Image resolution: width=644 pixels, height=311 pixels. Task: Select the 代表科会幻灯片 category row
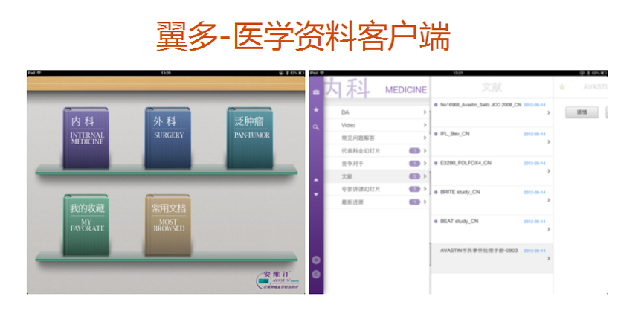[376, 151]
